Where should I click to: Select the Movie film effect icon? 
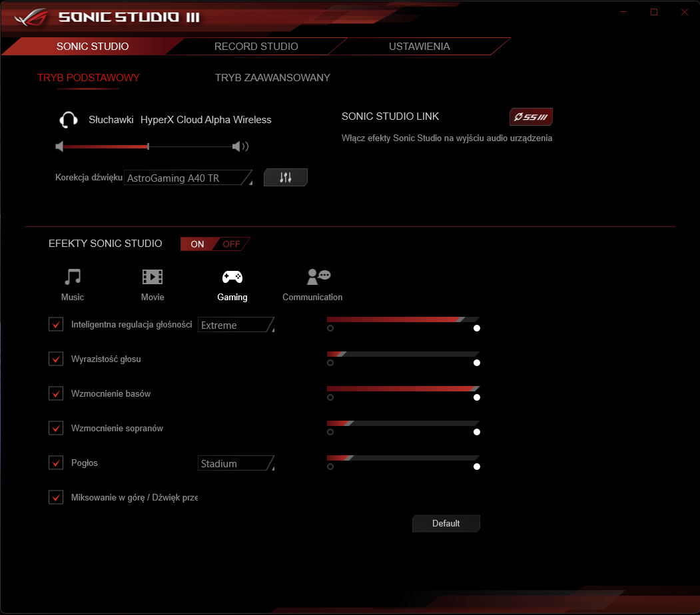[153, 277]
